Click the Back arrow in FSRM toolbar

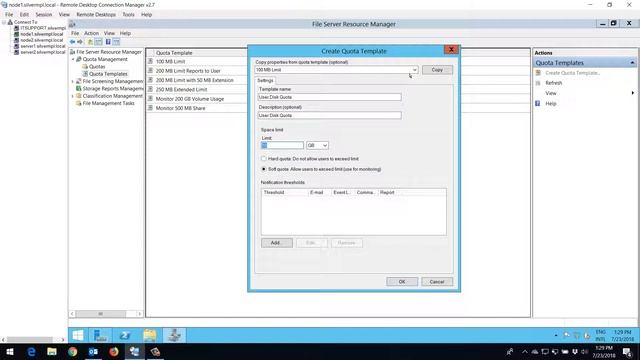(72, 42)
